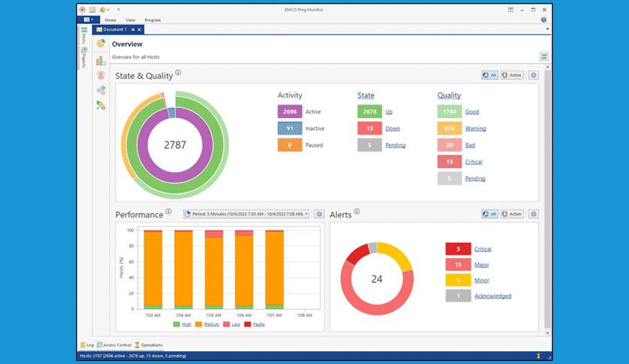
Task: Click the Faulty legend link in Performance
Action: [x=259, y=324]
